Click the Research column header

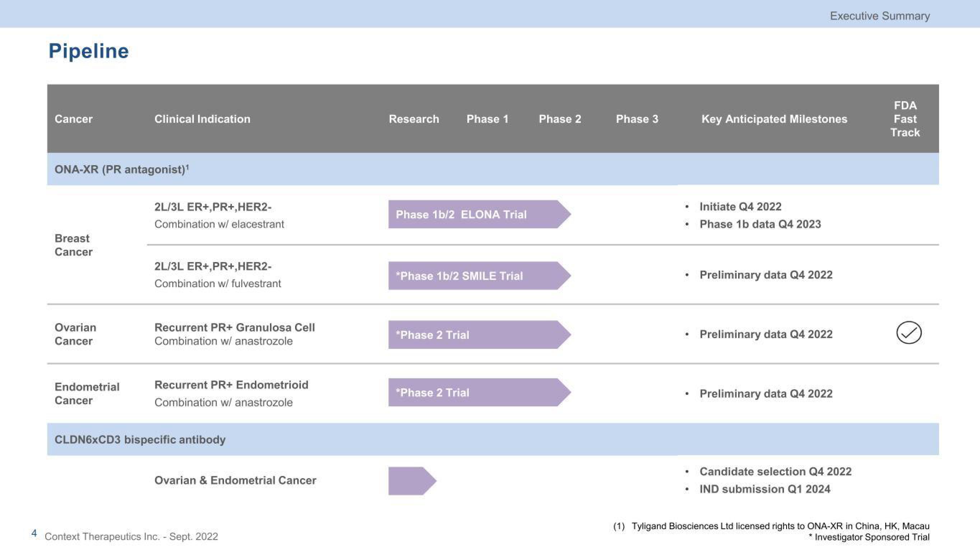[414, 119]
